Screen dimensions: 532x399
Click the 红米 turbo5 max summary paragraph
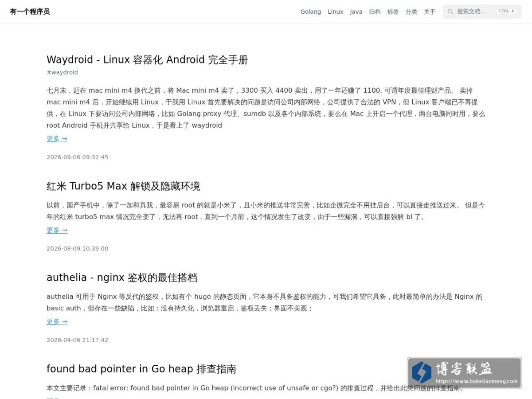(266, 211)
